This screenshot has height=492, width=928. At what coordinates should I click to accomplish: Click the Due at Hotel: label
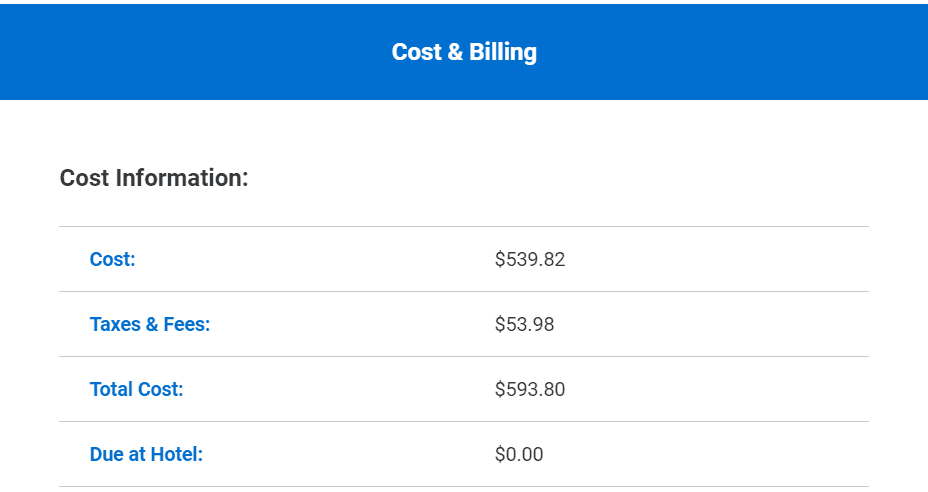point(146,454)
